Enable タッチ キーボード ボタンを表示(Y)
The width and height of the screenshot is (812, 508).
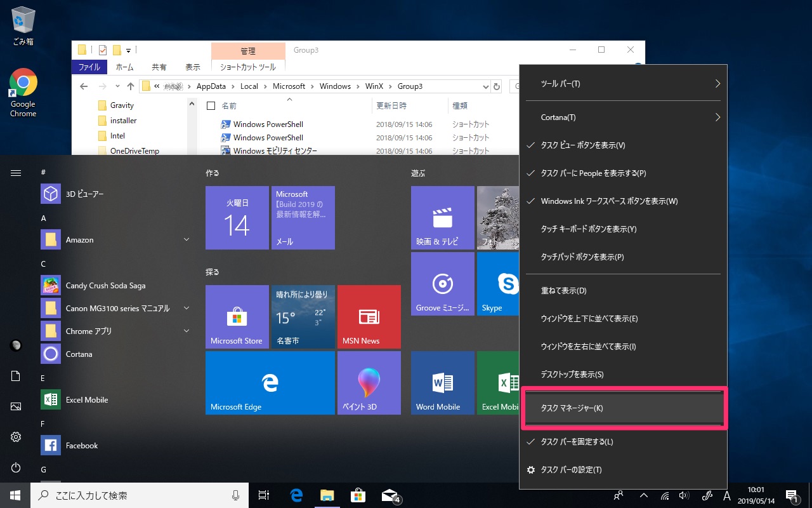pyautogui.click(x=623, y=229)
